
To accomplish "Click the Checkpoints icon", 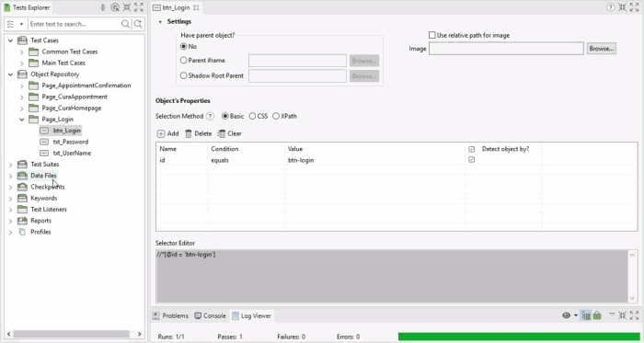I will (x=22, y=187).
